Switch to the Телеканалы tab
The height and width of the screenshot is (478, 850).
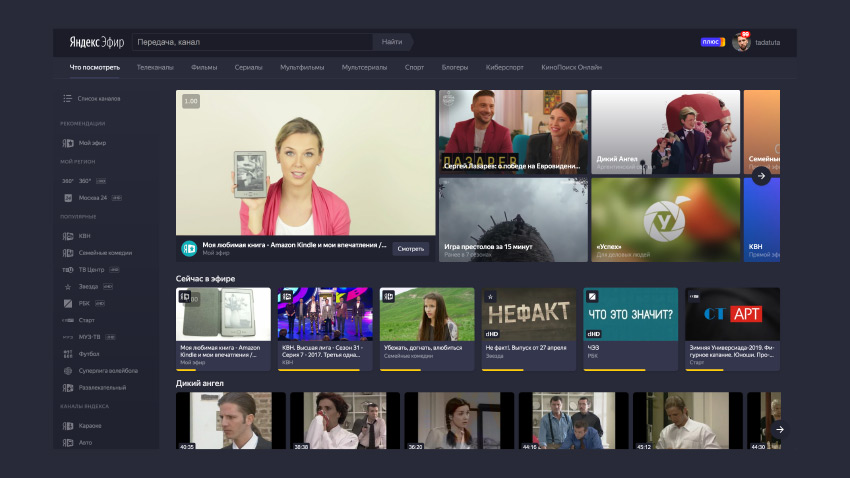[x=155, y=68]
